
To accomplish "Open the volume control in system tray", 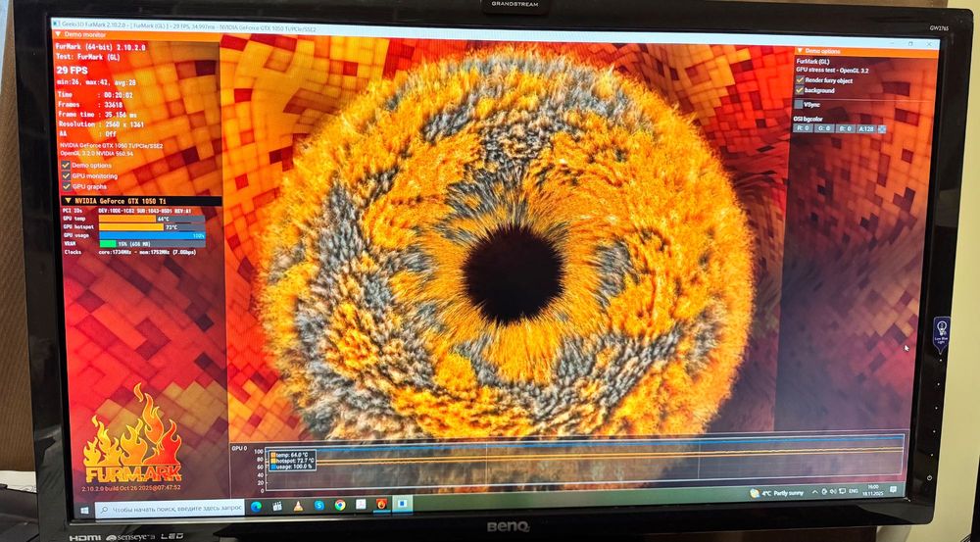I will click(833, 491).
